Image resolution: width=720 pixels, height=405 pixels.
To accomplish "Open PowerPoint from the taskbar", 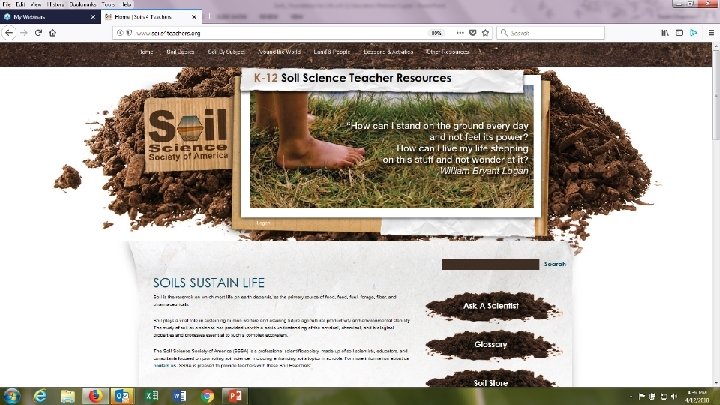I will coord(235,396).
